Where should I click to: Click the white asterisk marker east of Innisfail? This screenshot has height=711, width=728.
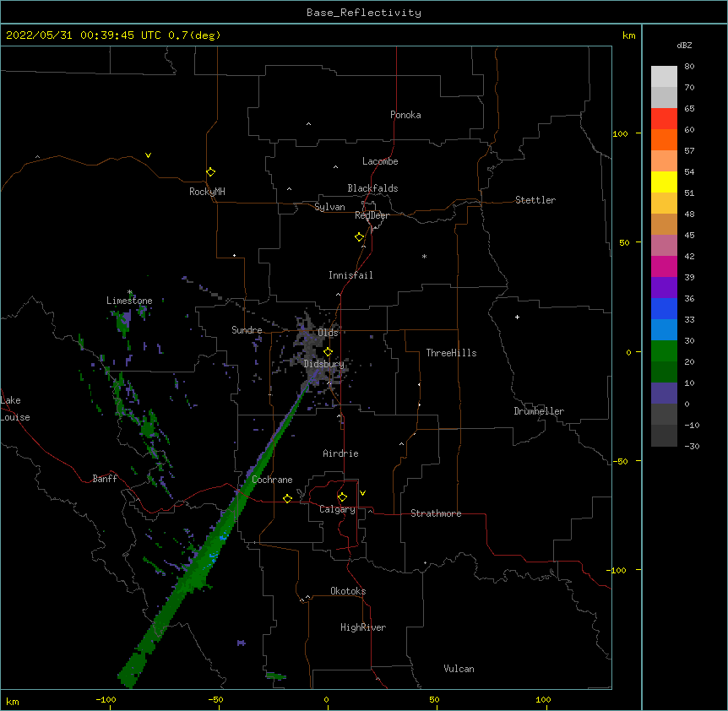[424, 256]
